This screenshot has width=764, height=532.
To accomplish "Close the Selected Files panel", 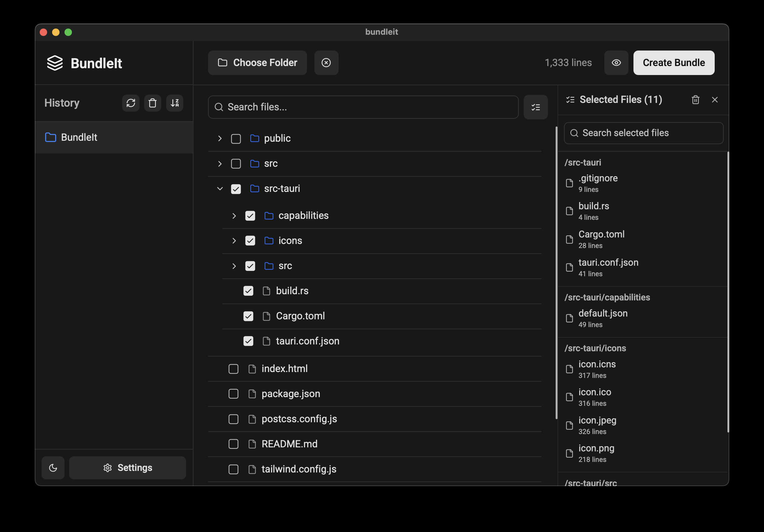I will [714, 100].
